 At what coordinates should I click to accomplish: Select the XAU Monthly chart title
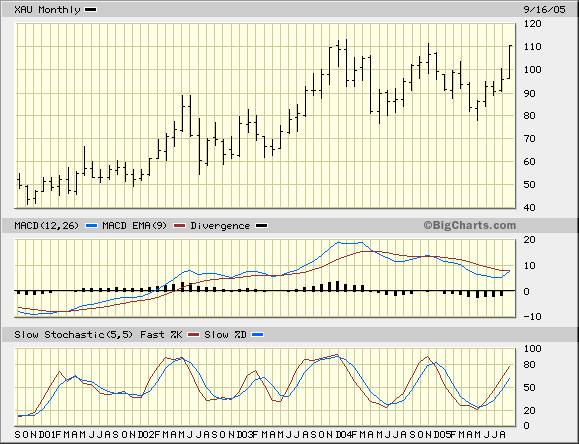click(x=47, y=10)
